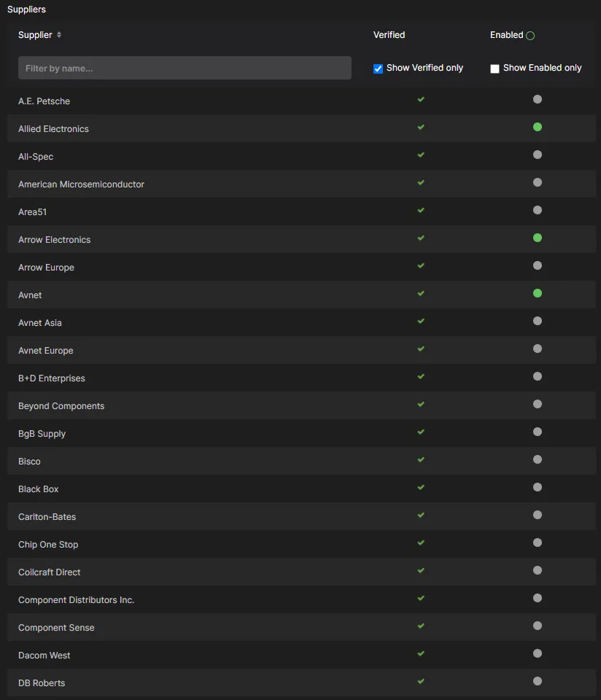The height and width of the screenshot is (700, 601).
Task: Enable the BgB Supply supplier
Action: (x=538, y=431)
